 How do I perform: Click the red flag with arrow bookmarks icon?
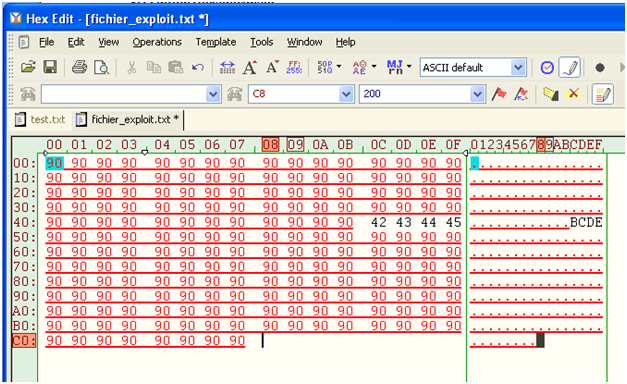(521, 94)
